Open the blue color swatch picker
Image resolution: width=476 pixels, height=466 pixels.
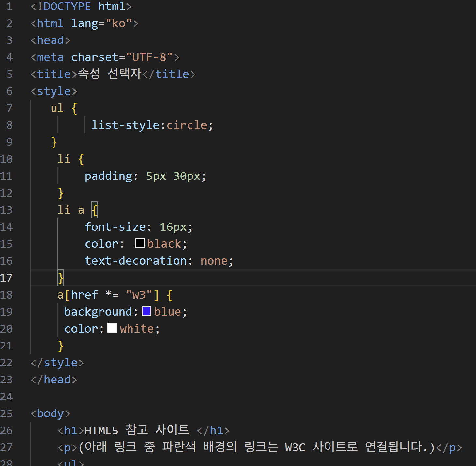coord(146,311)
